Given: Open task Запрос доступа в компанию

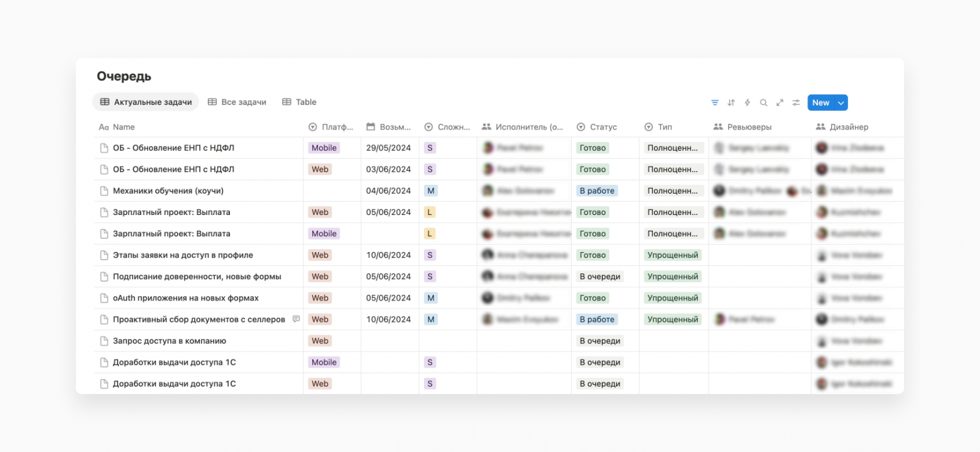Looking at the screenshot, I should pos(170,341).
